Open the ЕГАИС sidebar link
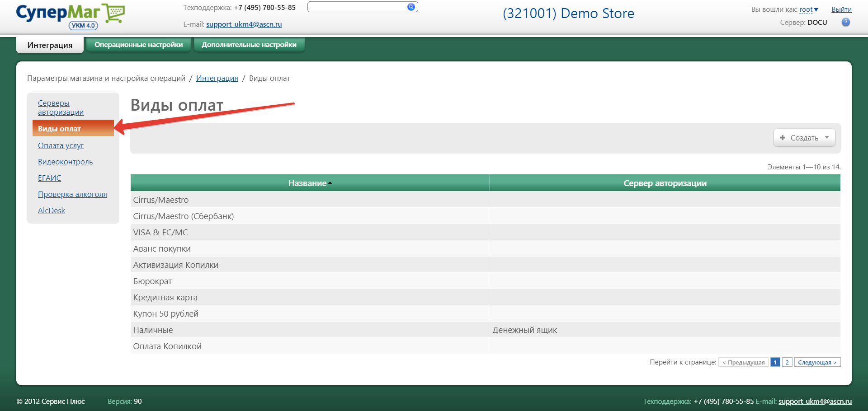The width and height of the screenshot is (868, 411). (x=49, y=178)
